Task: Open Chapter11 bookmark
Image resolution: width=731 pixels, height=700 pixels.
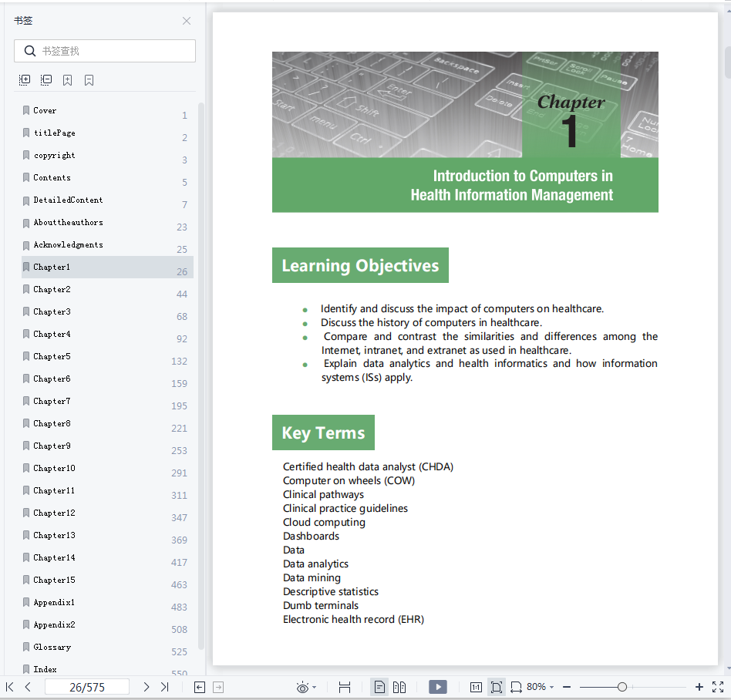Action: point(107,491)
